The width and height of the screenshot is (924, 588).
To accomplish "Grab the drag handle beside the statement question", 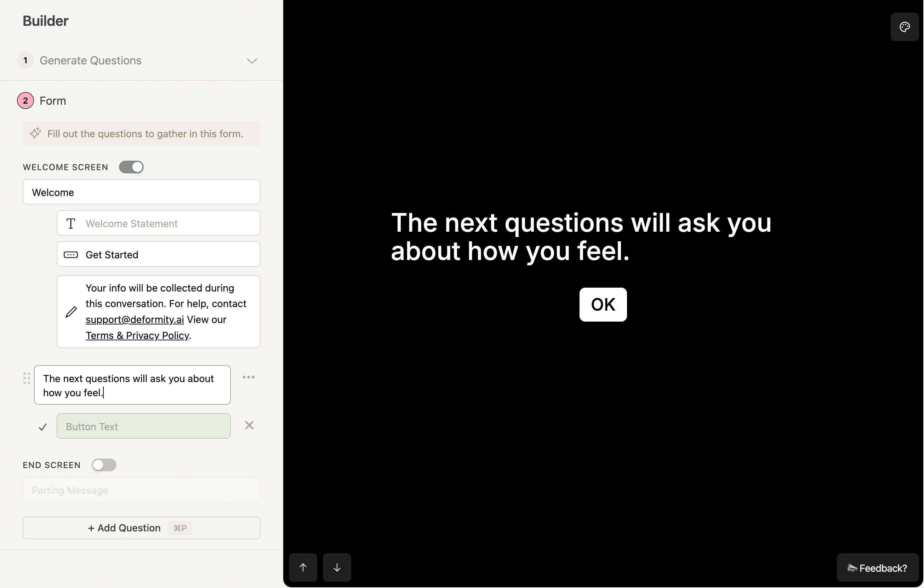I will (27, 378).
